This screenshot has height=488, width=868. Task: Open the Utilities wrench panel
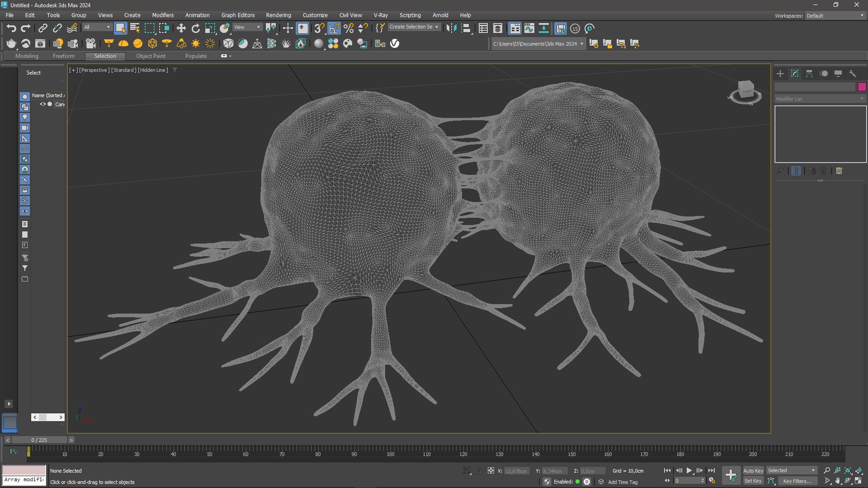point(853,74)
